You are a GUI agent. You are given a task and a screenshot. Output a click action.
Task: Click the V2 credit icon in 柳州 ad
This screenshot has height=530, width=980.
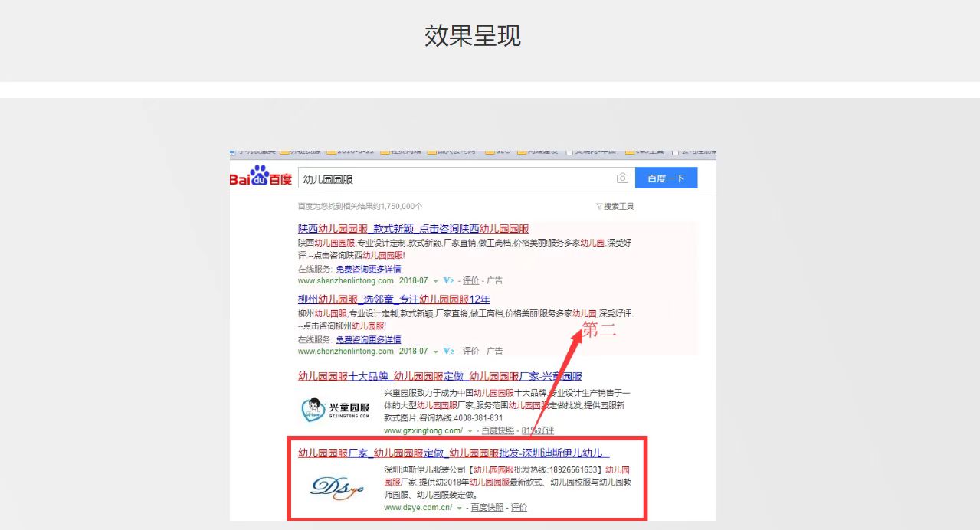[448, 351]
